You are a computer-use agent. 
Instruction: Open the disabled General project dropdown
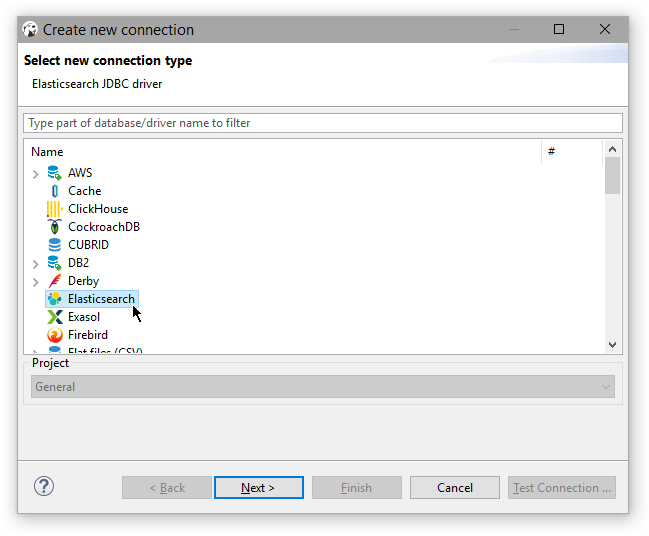point(322,387)
